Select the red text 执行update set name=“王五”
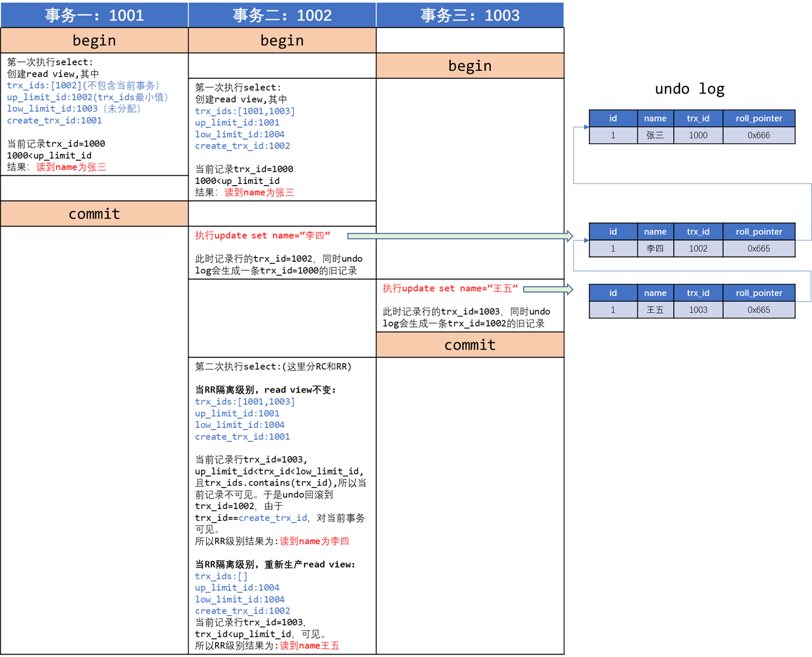 click(x=451, y=288)
